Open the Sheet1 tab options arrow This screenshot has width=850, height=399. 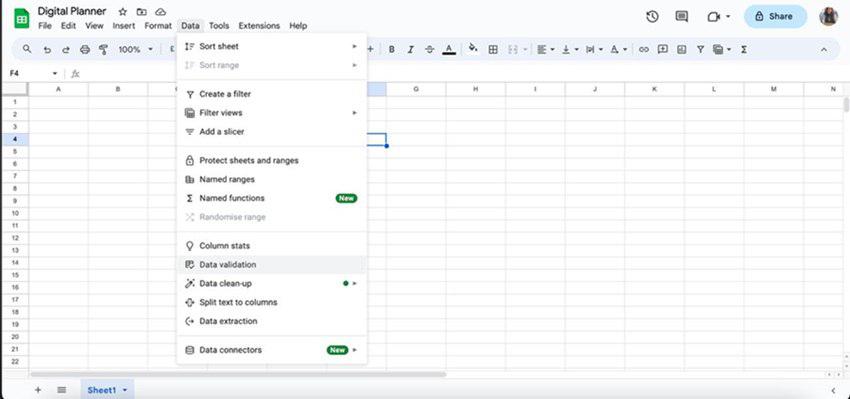click(125, 390)
